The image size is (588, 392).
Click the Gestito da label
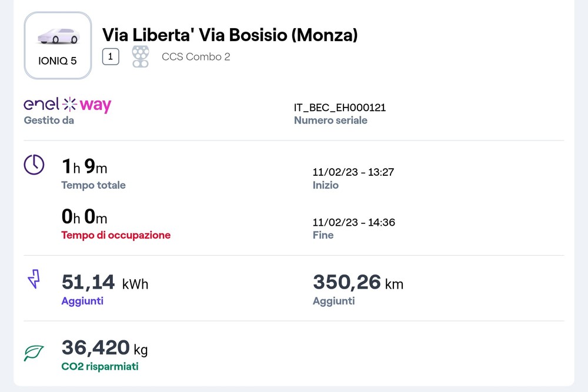pyautogui.click(x=49, y=120)
